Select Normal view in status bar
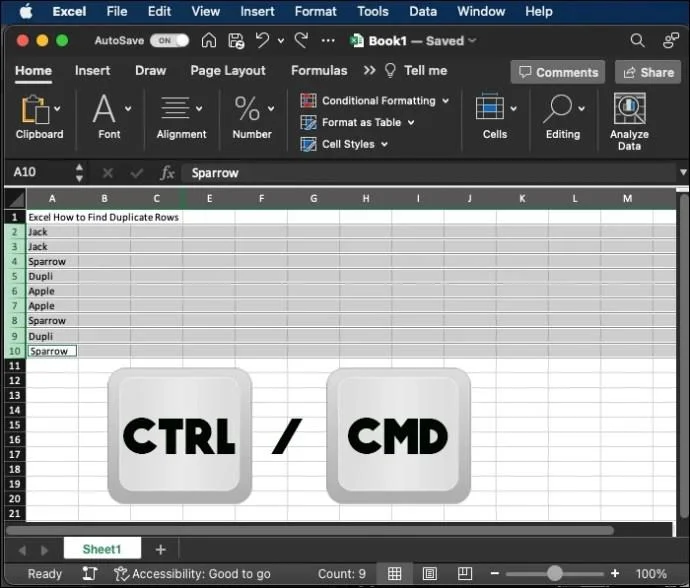This screenshot has width=690, height=588. [395, 574]
